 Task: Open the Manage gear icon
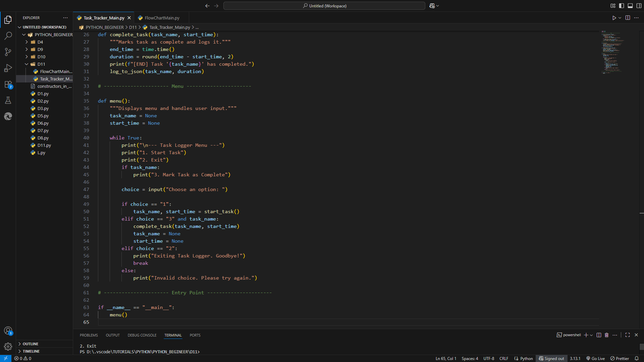click(8, 346)
